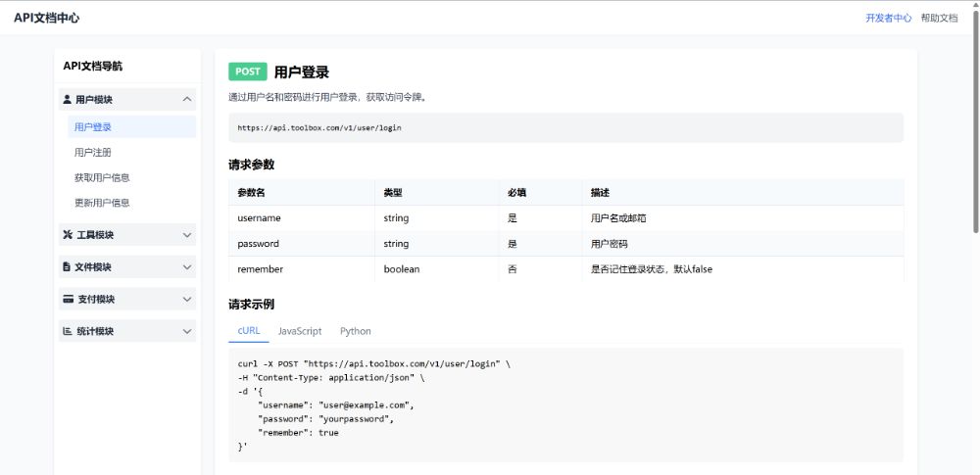
Task: Open 获取用户信息 API doc
Action: point(102,178)
